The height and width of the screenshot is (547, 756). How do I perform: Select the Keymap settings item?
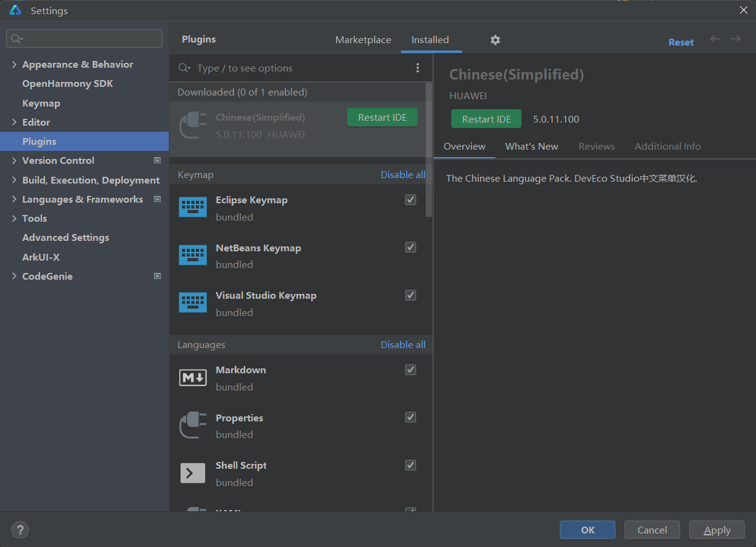41,103
